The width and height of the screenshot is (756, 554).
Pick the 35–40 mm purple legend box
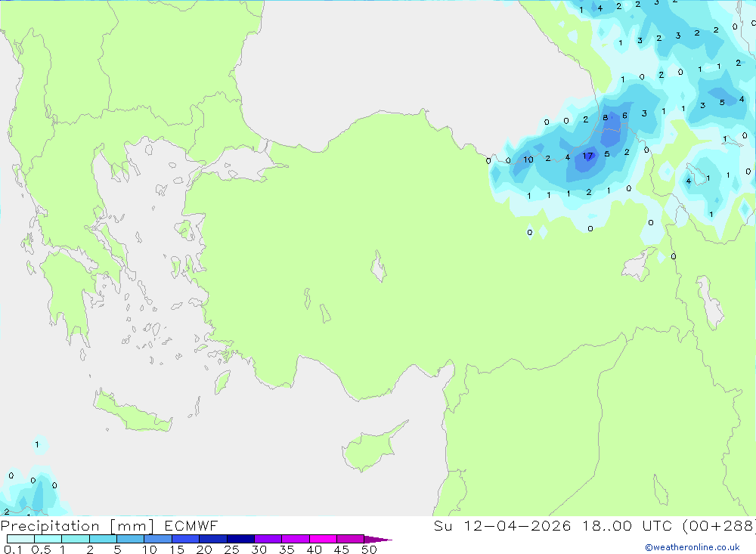pyautogui.click(x=296, y=539)
